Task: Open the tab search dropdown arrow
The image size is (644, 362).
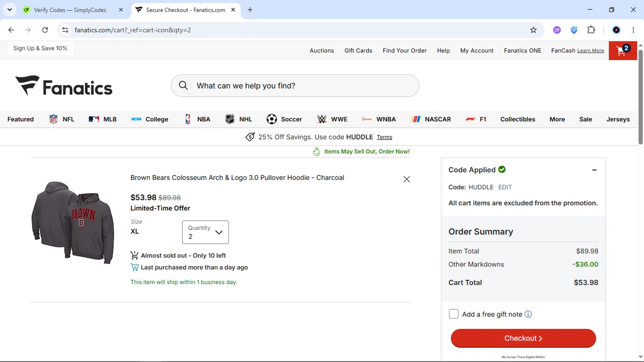Action: pyautogui.click(x=9, y=10)
